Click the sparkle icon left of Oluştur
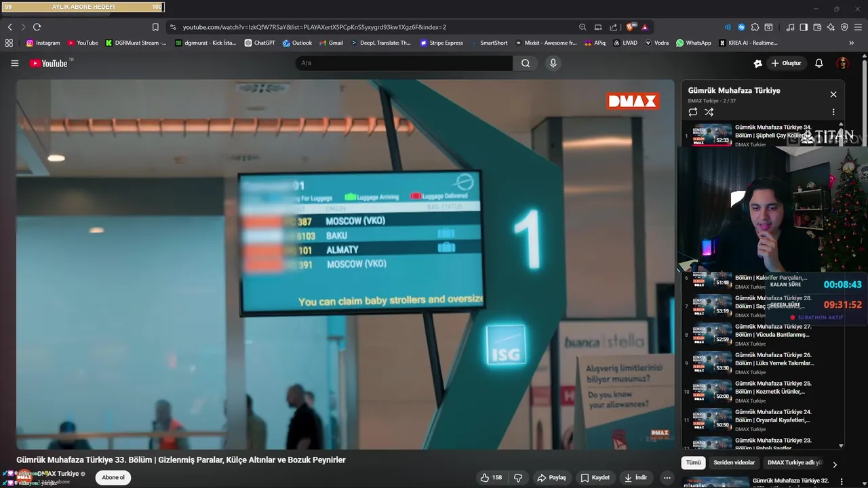Viewport: 868px width, 488px height. point(757,63)
